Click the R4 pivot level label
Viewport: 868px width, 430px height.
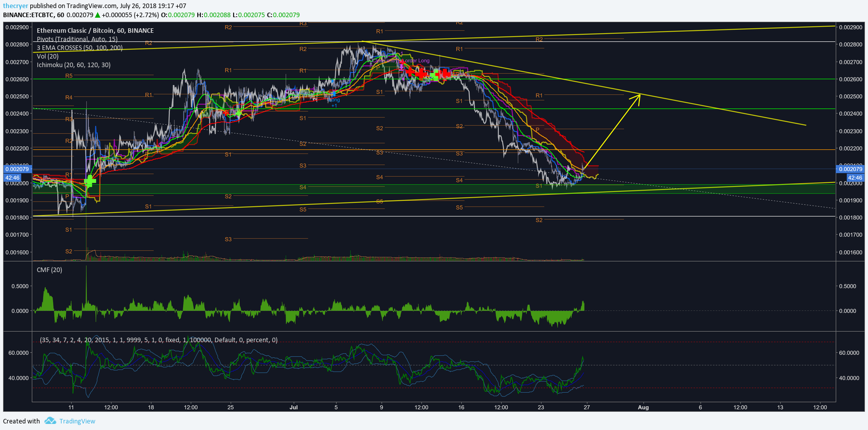click(x=69, y=97)
